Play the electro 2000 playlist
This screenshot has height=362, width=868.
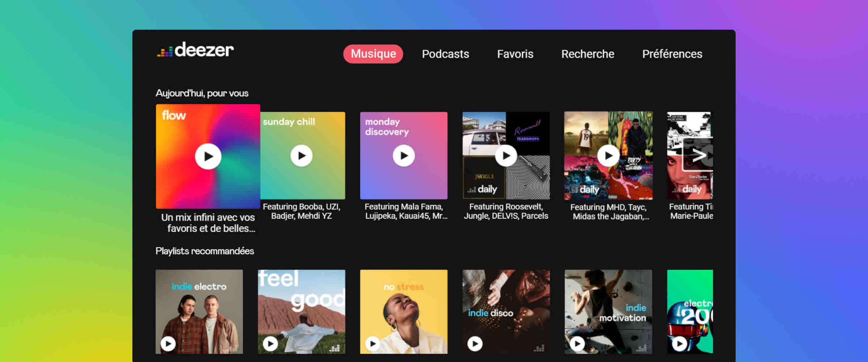point(680,343)
